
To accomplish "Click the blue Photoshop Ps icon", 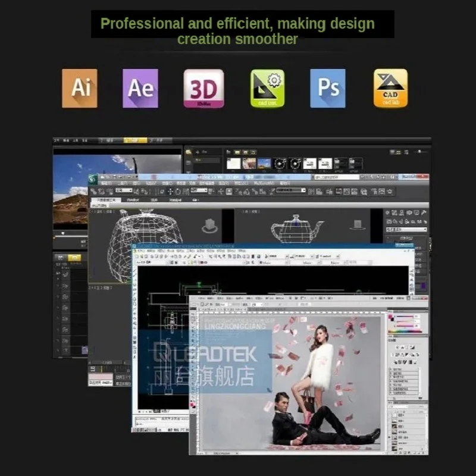I will pyautogui.click(x=328, y=88).
